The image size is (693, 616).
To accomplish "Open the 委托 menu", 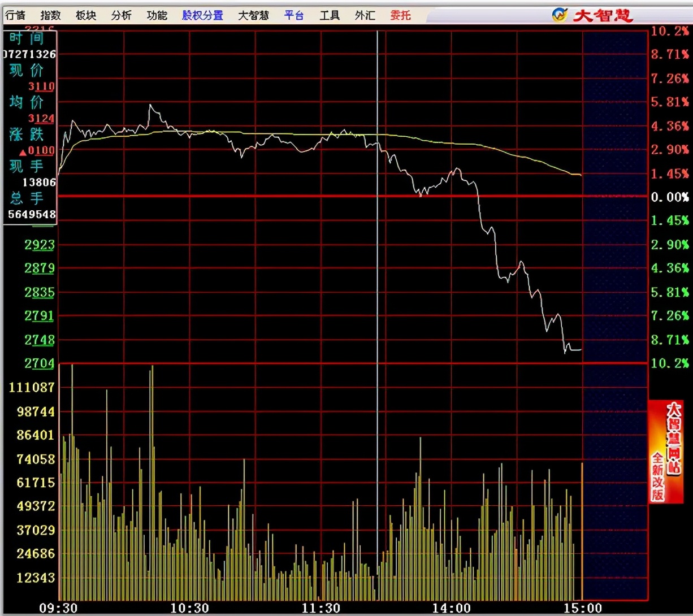I will [400, 15].
